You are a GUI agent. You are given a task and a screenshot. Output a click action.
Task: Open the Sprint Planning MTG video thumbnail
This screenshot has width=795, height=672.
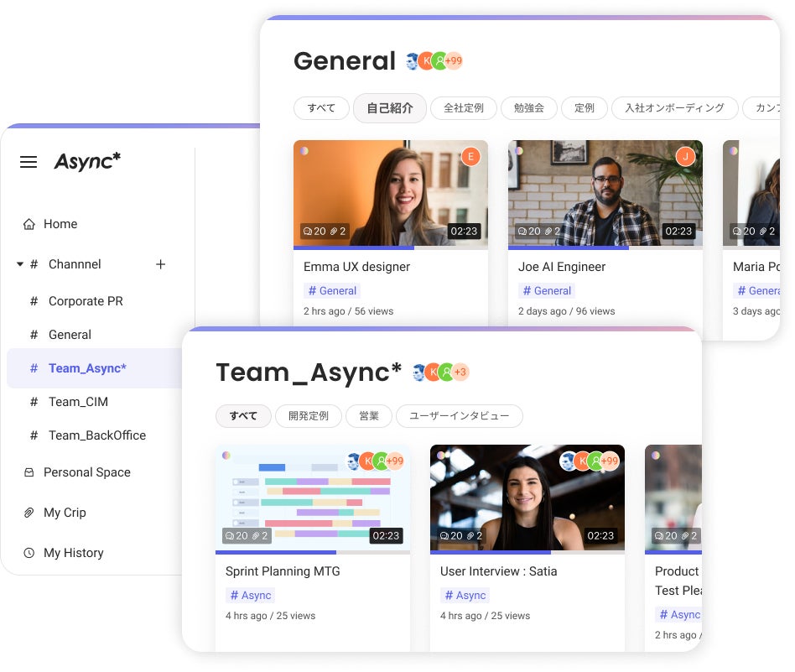(x=312, y=497)
